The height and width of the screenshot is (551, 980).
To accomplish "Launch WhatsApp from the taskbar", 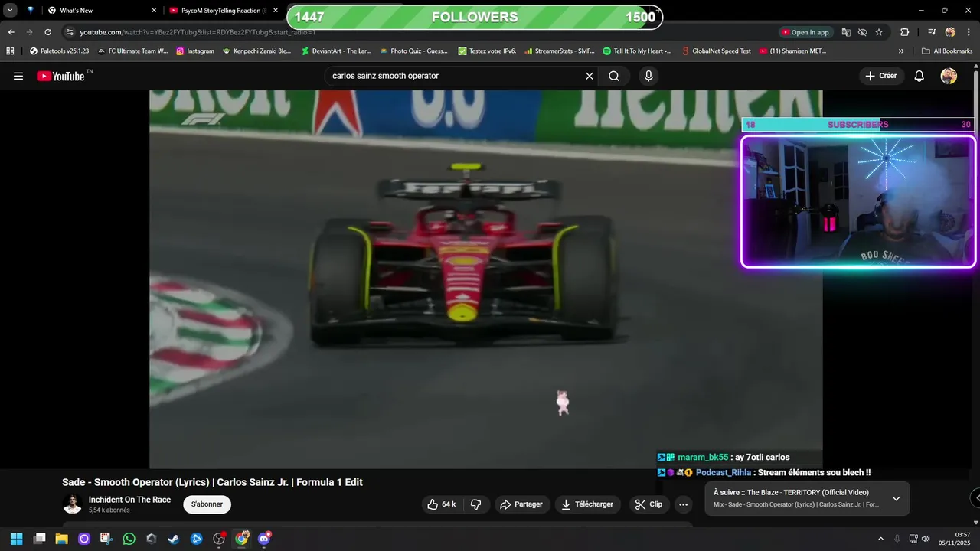I will tap(129, 539).
